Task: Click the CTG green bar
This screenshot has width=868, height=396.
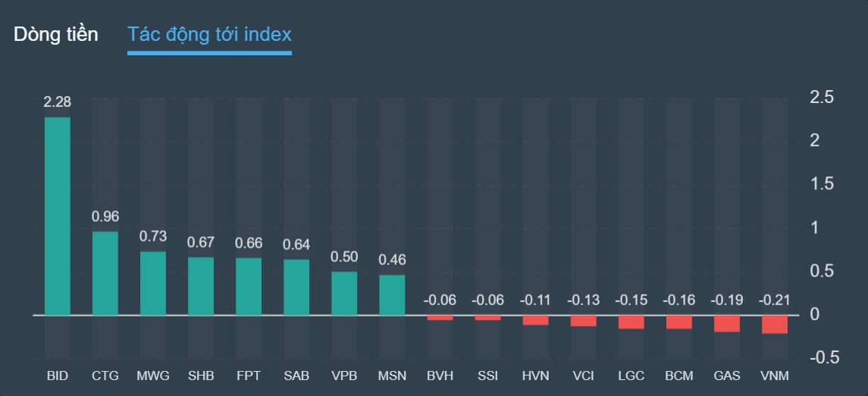Action: click(105, 273)
